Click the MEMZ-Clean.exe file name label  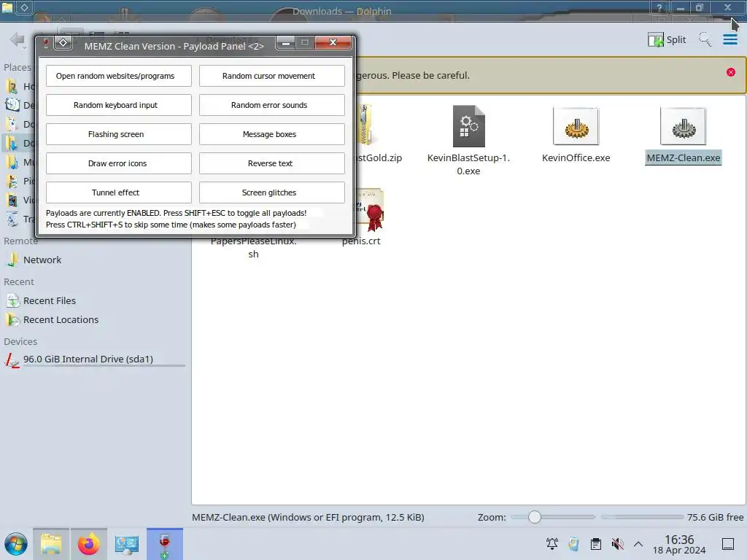[683, 158]
